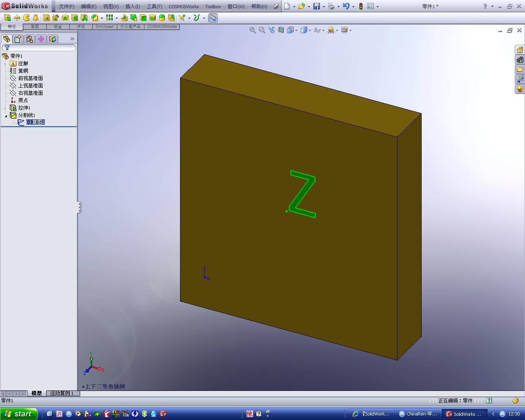525x420 pixels.
Task: Open the Design Library task pane tab
Action: 520,59
